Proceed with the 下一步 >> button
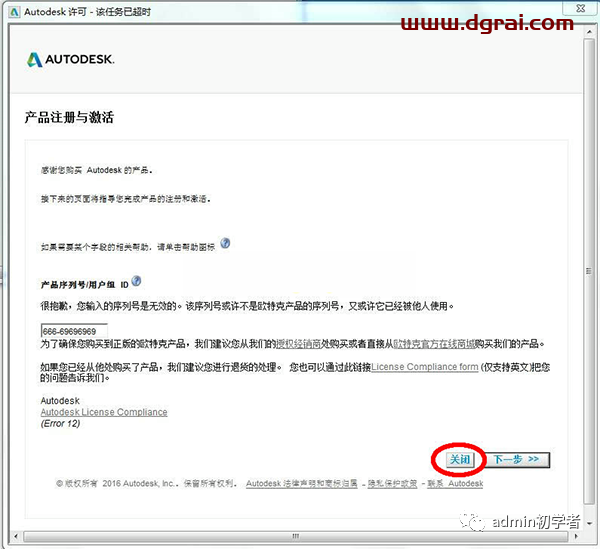Image resolution: width=600 pixels, height=549 pixels. click(519, 459)
